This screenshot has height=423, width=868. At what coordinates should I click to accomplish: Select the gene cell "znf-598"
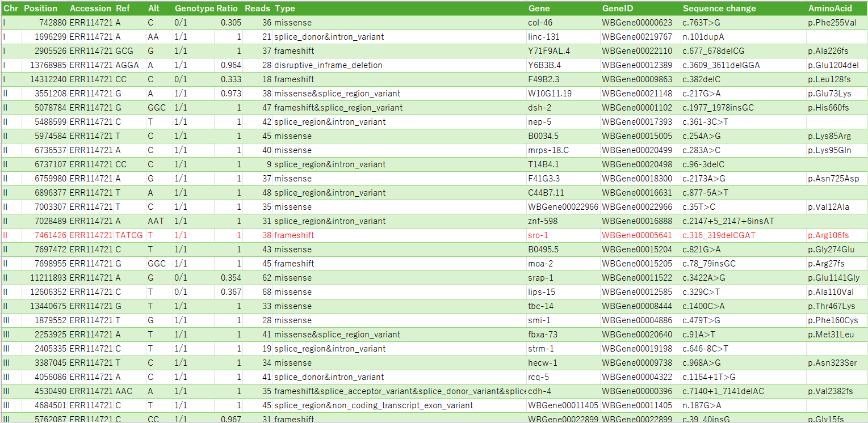(541, 221)
